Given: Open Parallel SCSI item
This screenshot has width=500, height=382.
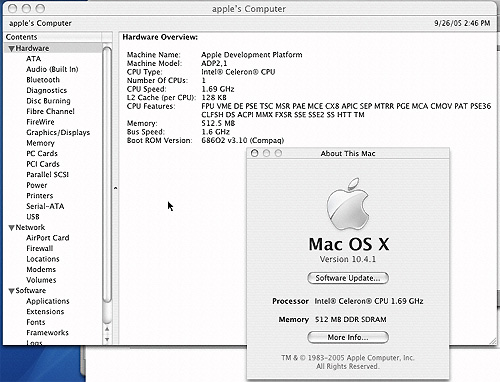Looking at the screenshot, I should [x=47, y=175].
